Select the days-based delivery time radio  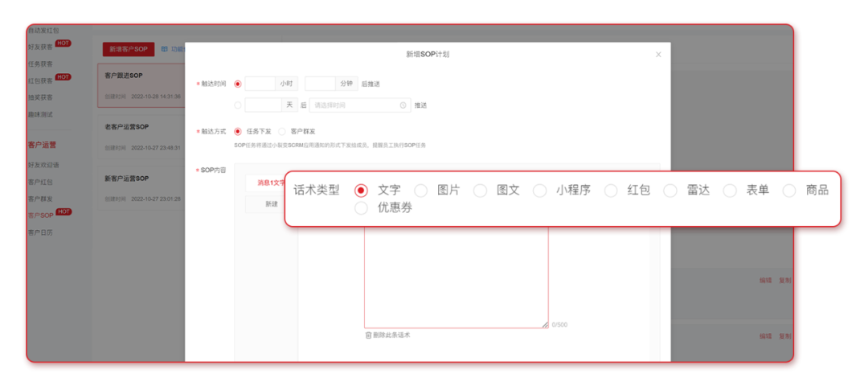click(x=237, y=105)
